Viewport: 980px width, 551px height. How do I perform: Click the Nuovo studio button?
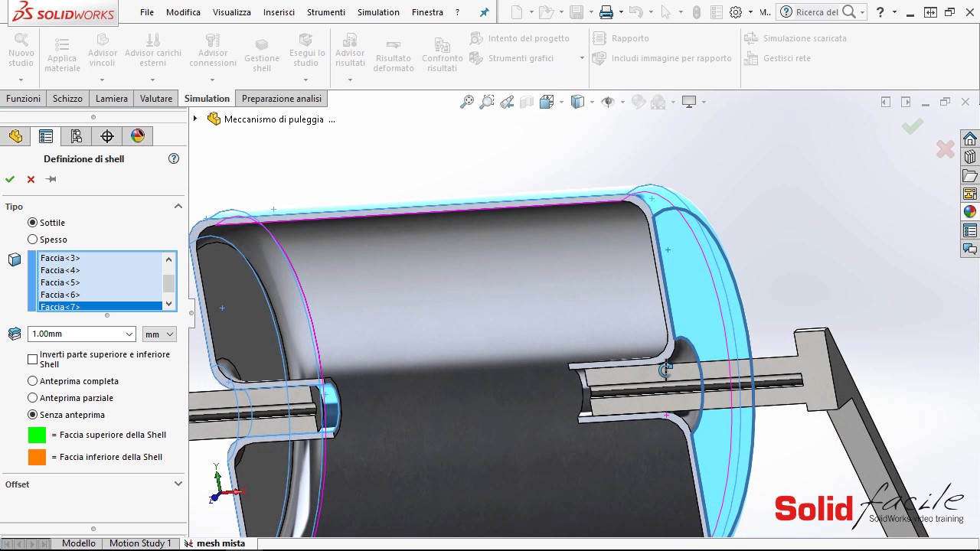pos(21,51)
